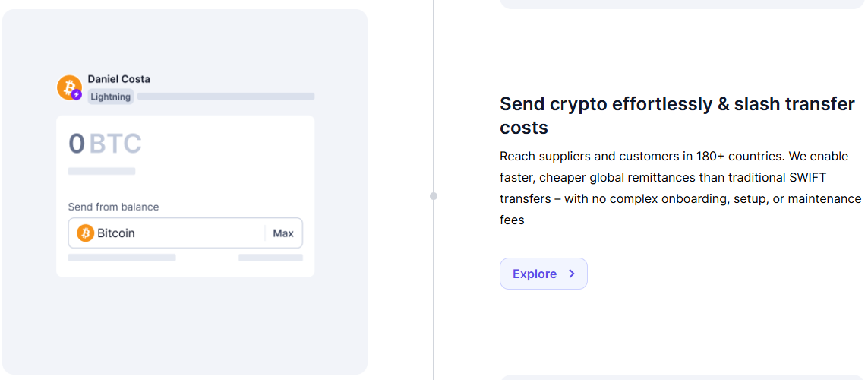Click the dot marker on vertical timeline

coord(434,196)
